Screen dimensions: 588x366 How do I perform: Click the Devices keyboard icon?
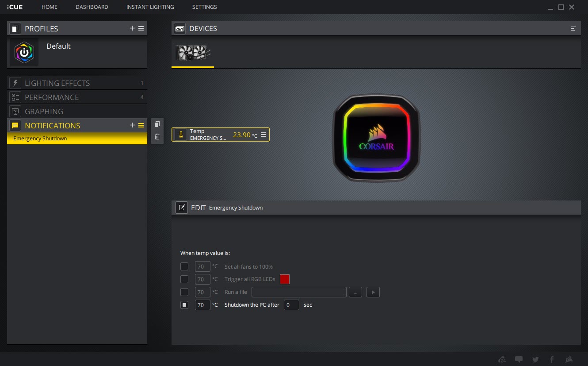[x=180, y=29]
